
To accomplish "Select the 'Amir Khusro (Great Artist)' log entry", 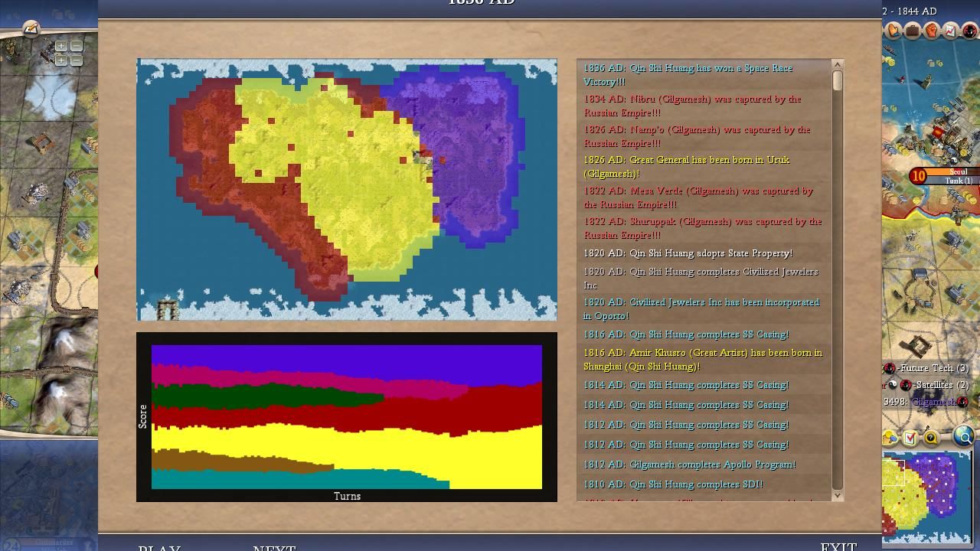I will point(704,360).
